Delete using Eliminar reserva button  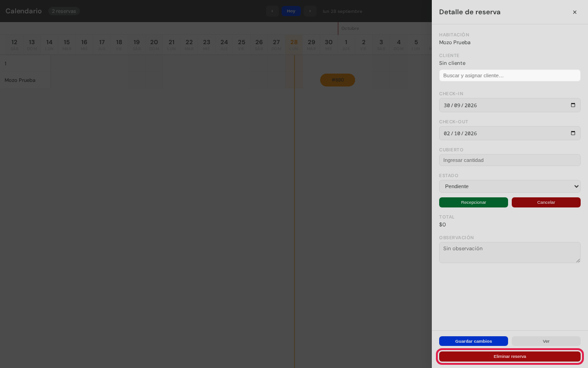click(x=510, y=356)
